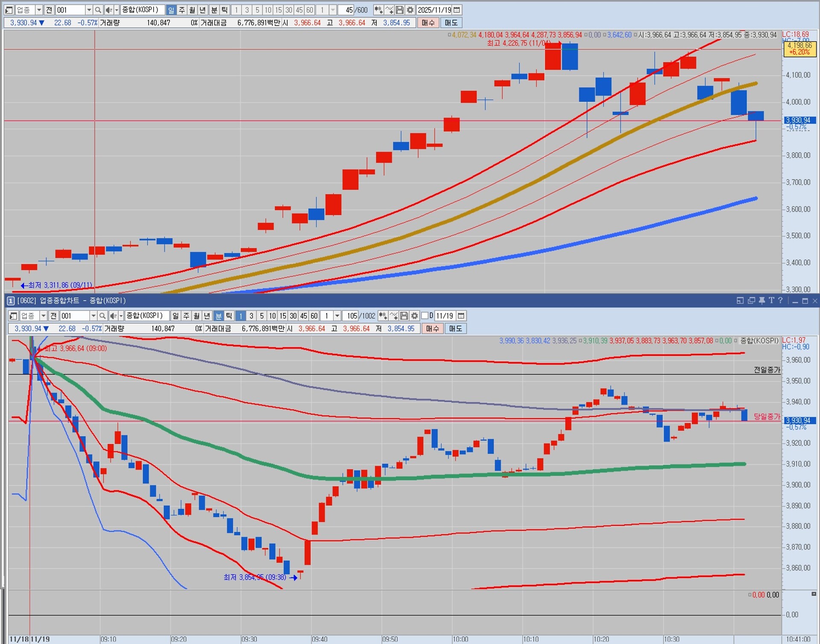Click the T font icon in title bar
This screenshot has width=820, height=644.
(x=771, y=301)
